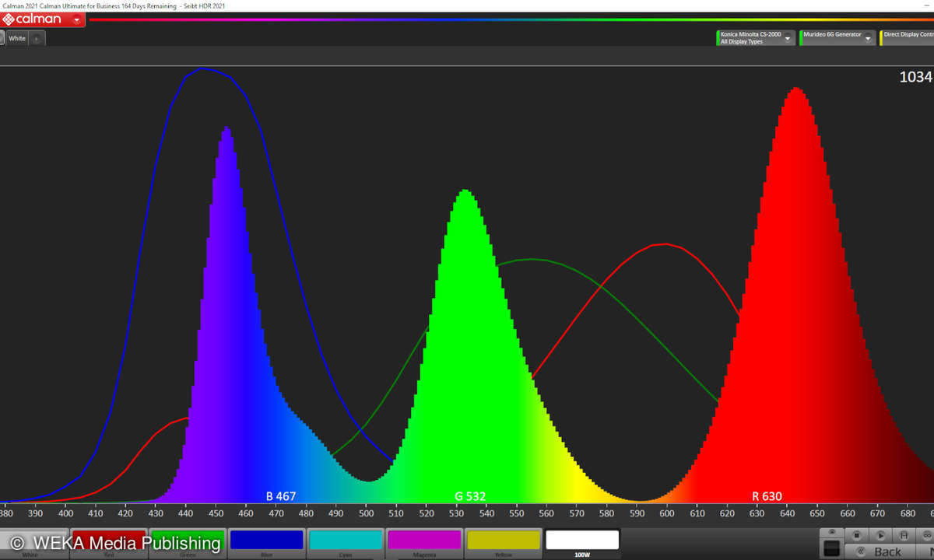Select the Red color patch
934x560 pixels.
click(108, 542)
